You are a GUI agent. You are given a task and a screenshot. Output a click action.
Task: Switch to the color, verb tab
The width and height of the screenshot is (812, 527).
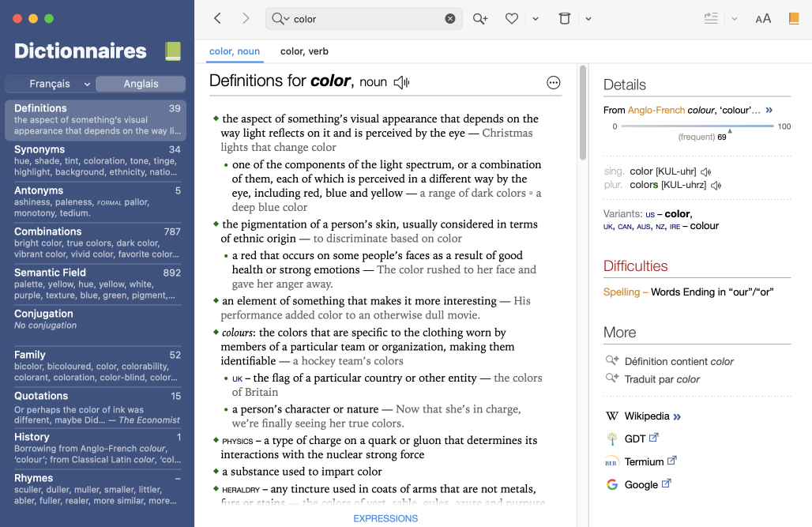click(304, 51)
